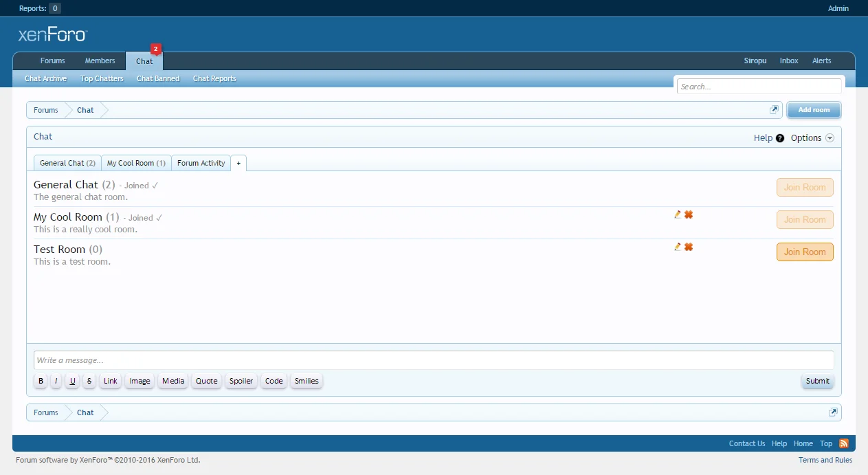
Task: Click the pencil edit icon for Test Room
Action: [x=678, y=247]
